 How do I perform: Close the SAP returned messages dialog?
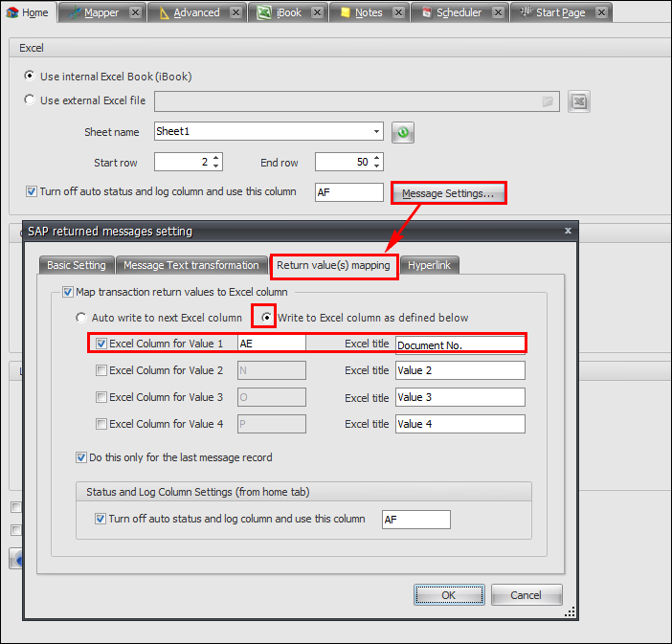coord(569,231)
